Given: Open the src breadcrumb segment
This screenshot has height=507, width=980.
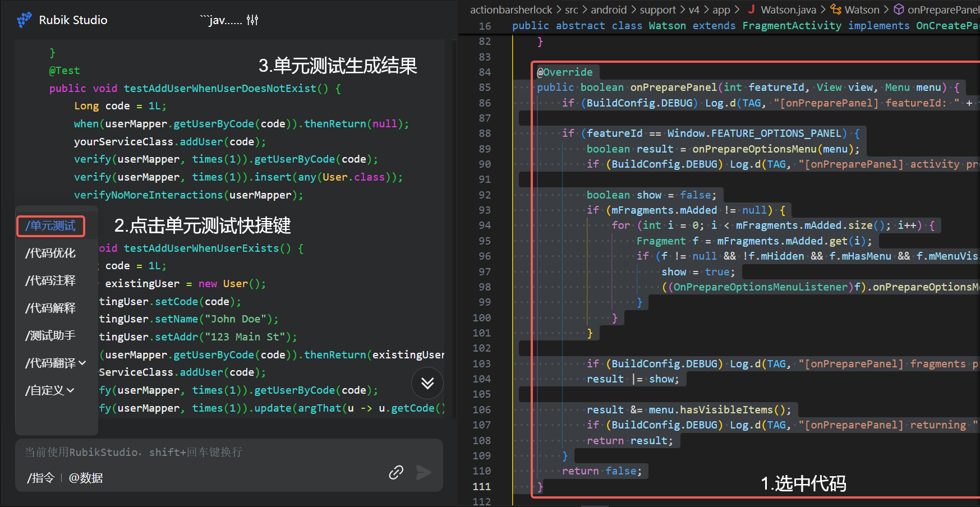Looking at the screenshot, I should point(572,10).
